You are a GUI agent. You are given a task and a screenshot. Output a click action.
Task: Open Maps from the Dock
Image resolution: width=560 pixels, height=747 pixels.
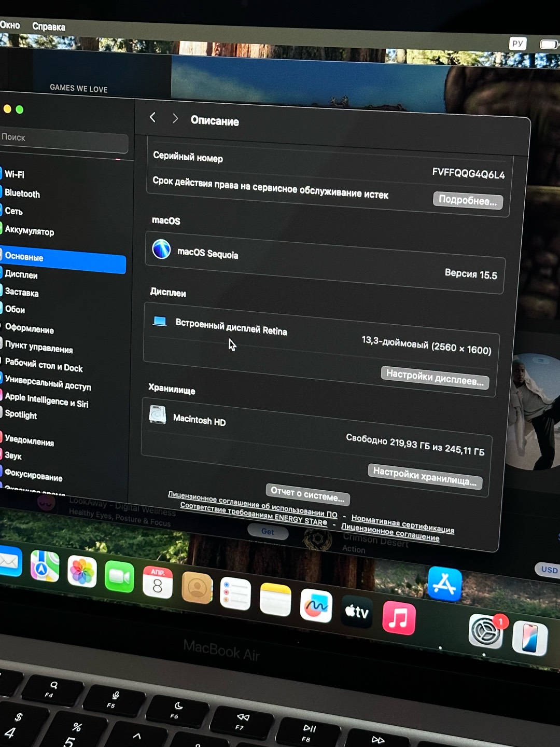45,565
